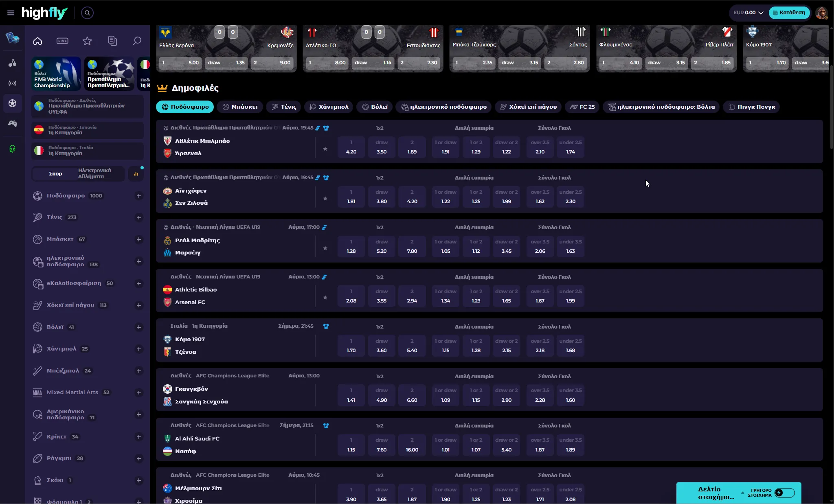
Task: Open the bet history document icon
Action: tap(112, 41)
